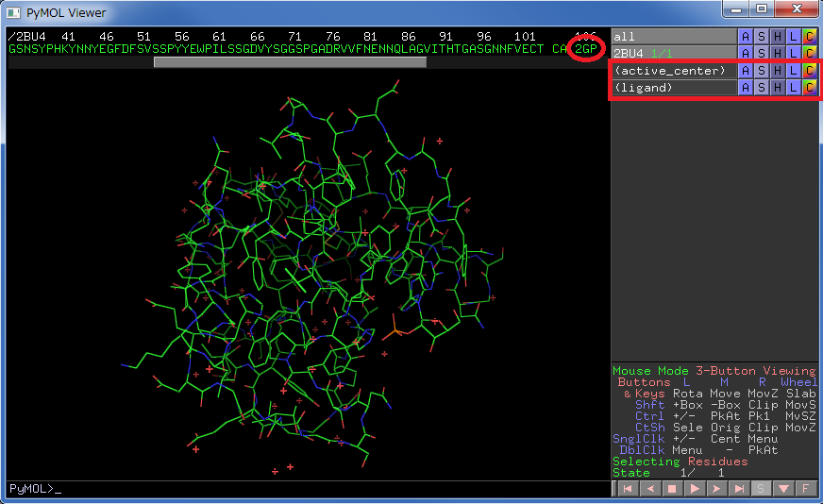Click the 2GP ligand in sequence viewer
823x504 pixels.
586,47
